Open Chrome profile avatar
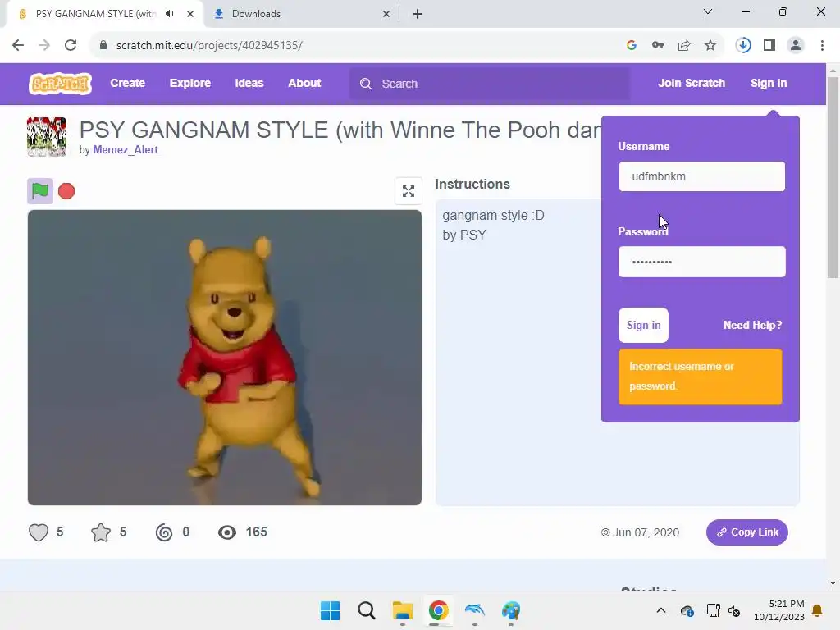The image size is (840, 630). coord(796,45)
